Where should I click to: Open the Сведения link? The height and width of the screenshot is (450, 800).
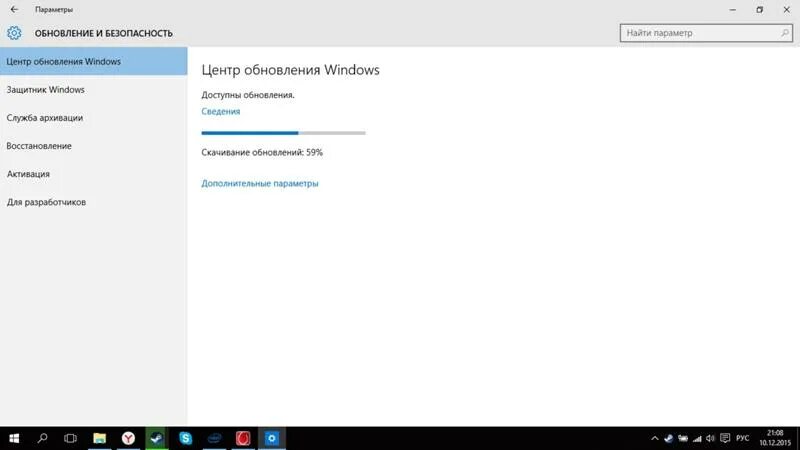[220, 111]
